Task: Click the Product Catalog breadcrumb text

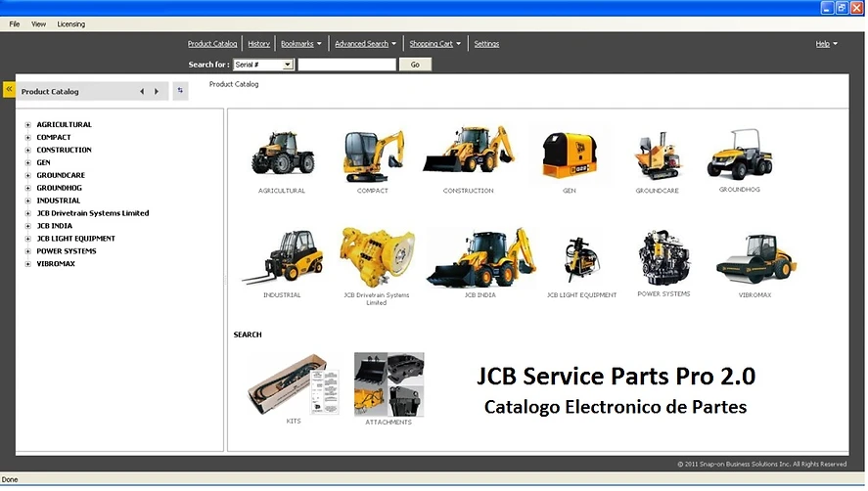Action: pyautogui.click(x=234, y=84)
